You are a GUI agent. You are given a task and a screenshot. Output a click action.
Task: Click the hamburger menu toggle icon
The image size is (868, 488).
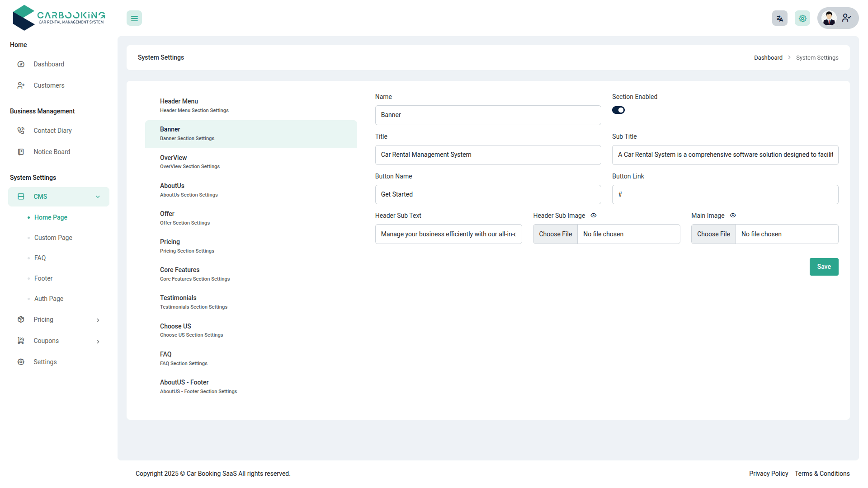point(134,19)
